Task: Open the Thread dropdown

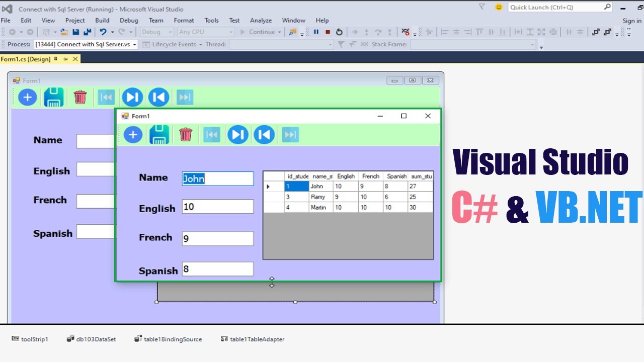Action: [x=281, y=44]
